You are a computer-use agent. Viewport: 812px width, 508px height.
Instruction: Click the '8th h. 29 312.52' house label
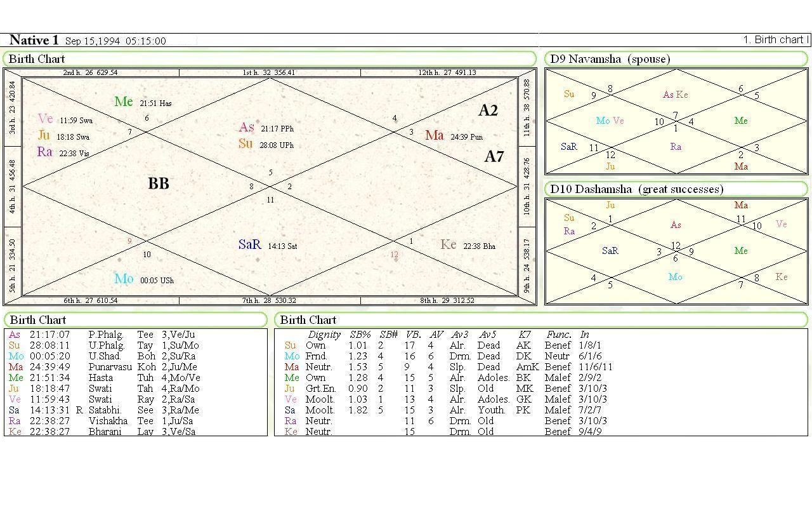point(448,300)
